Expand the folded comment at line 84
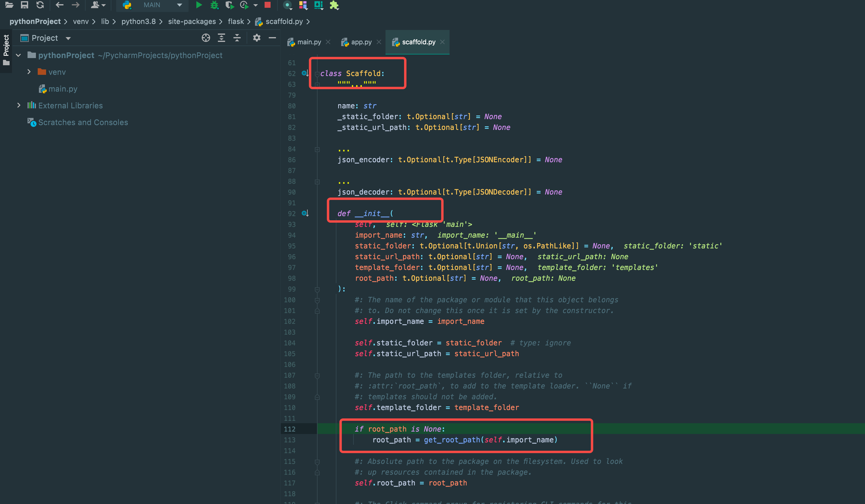865x504 pixels. click(317, 149)
